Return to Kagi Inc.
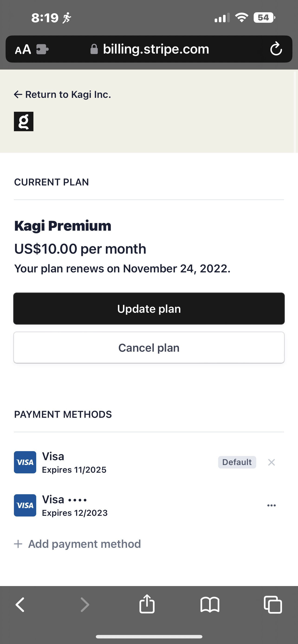The image size is (298, 644). coord(63,95)
